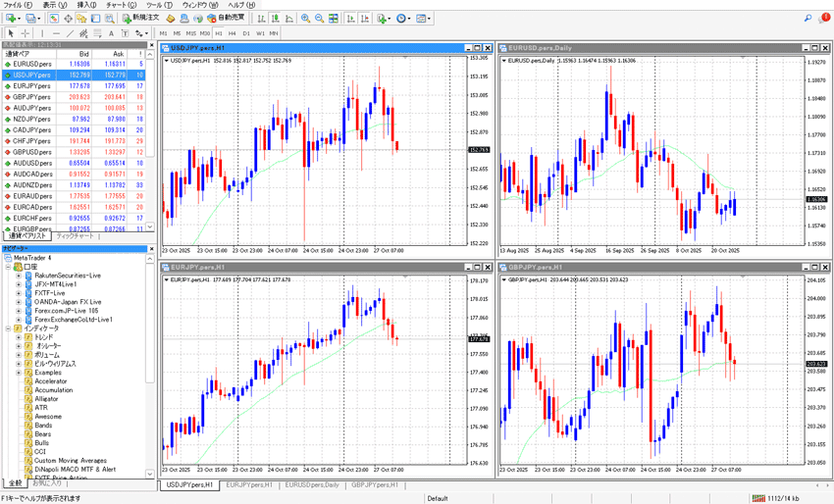
Task: Collapse the インディケータ tree node
Action: 9,328
